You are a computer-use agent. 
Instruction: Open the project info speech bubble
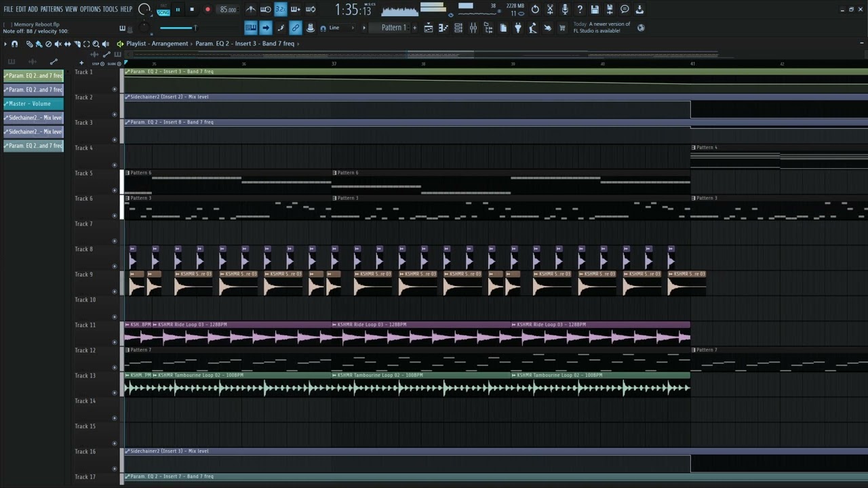(625, 9)
